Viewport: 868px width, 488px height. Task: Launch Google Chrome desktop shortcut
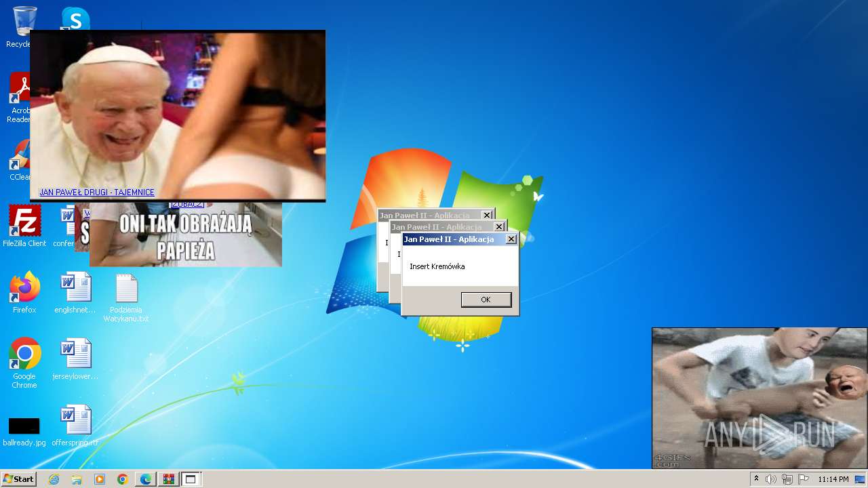pos(24,363)
